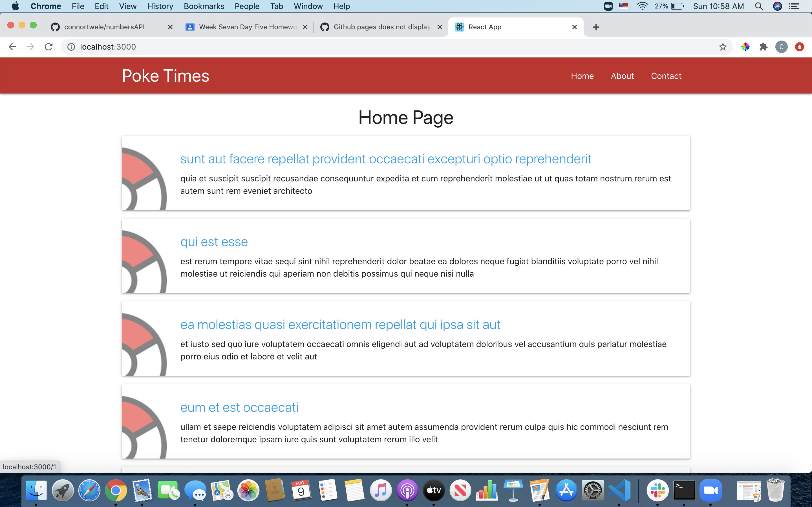Click the Chrome reload page icon
This screenshot has width=812, height=507.
click(x=49, y=46)
